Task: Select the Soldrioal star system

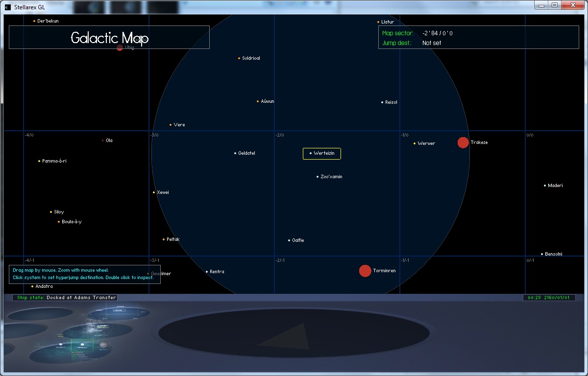Action: tap(239, 58)
